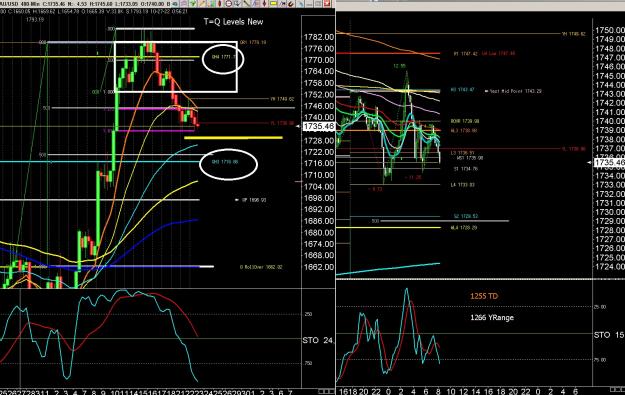Click the 'L4 1733.03' level label
625x395 pixels.
point(463,185)
